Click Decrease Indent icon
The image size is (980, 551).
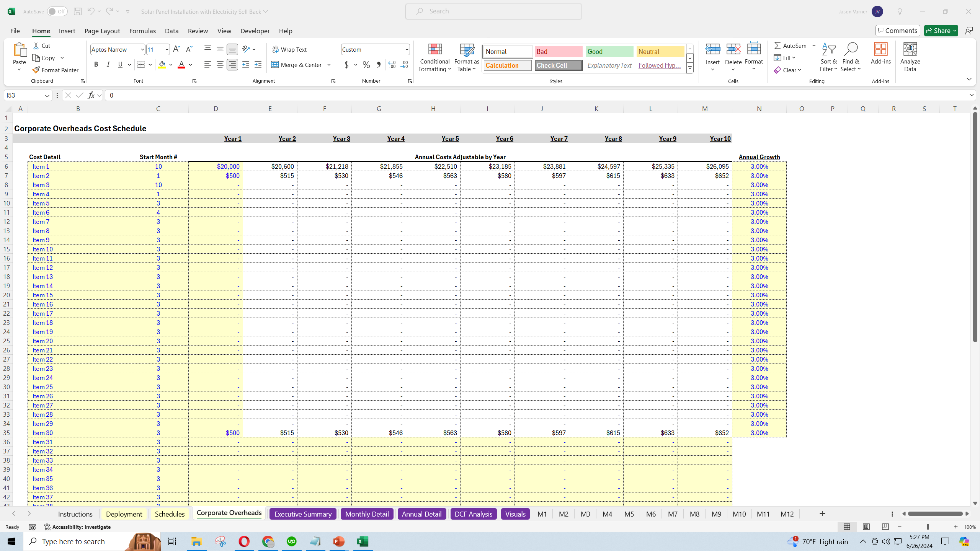246,65
